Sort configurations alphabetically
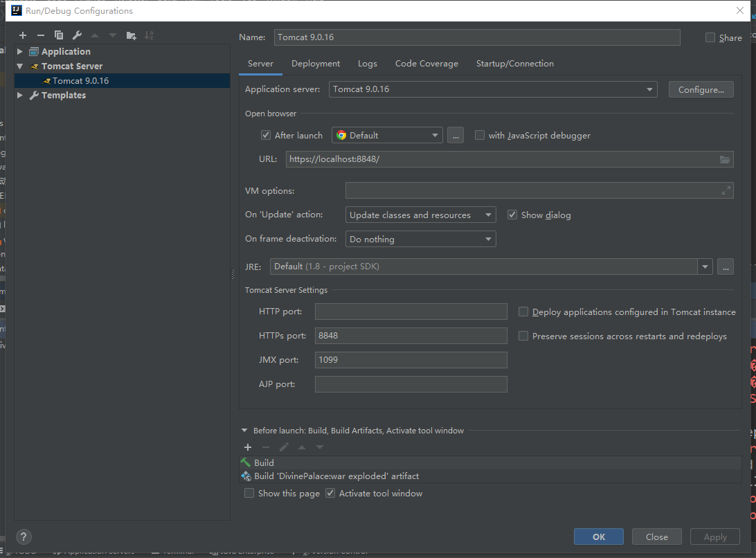 149,35
